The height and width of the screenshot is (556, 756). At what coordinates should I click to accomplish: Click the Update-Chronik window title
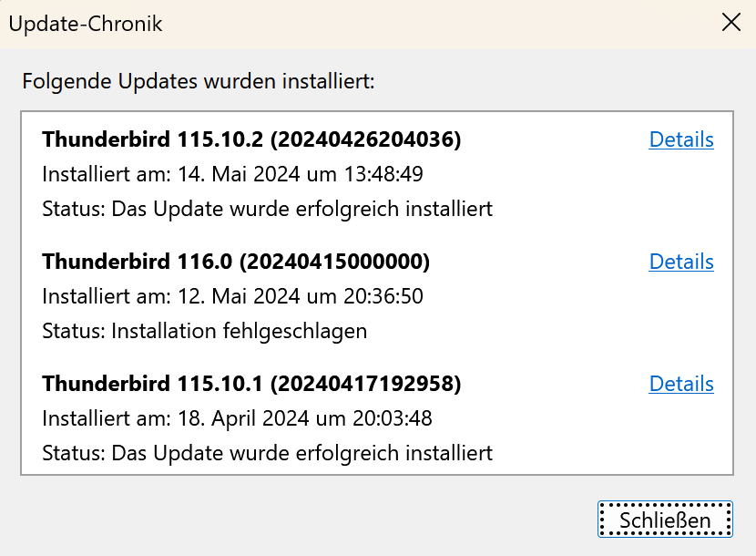pyautogui.click(x=86, y=24)
